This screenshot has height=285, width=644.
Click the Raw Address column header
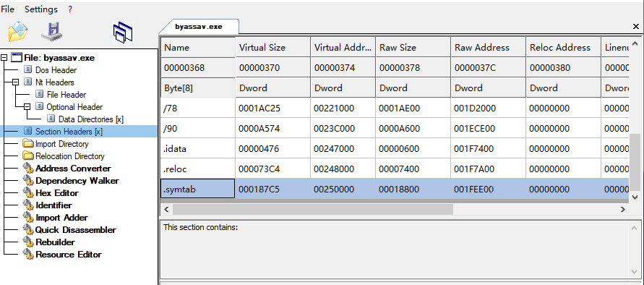click(488, 47)
